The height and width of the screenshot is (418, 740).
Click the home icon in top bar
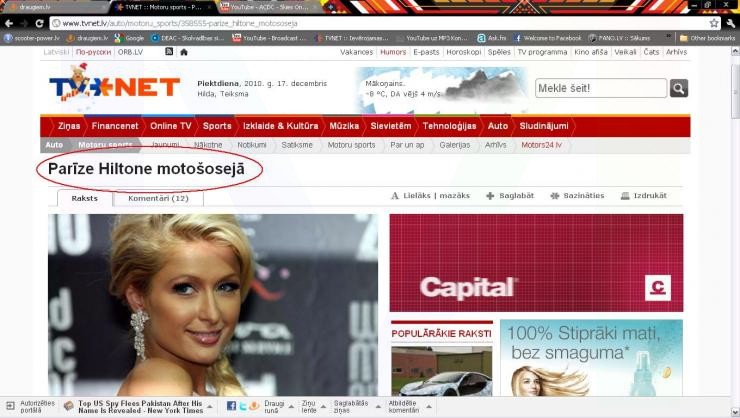point(184,52)
